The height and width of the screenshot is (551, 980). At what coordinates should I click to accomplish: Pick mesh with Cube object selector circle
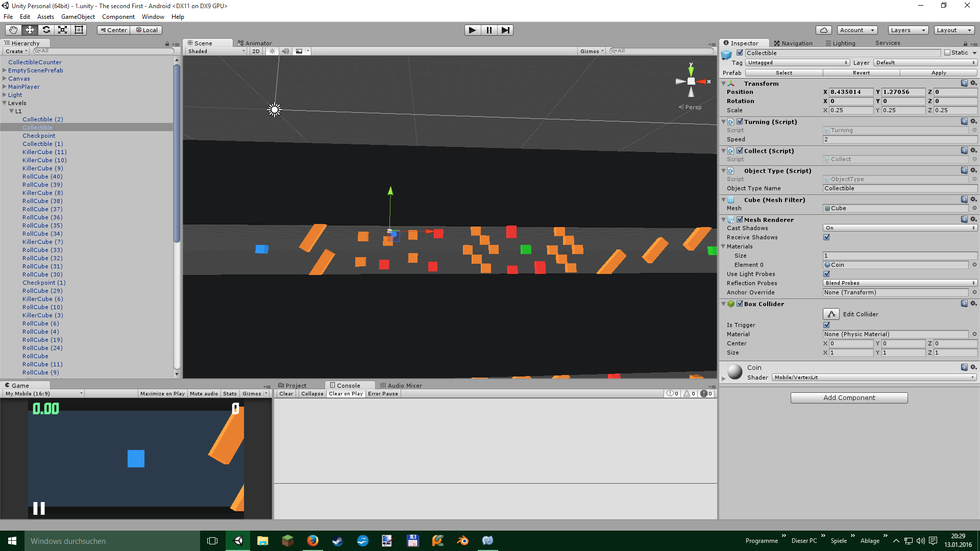coord(974,208)
